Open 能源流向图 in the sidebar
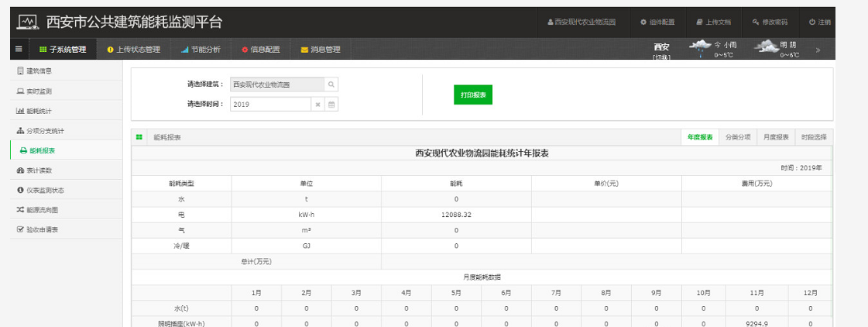Screen dimensions: 868x327 point(66,210)
